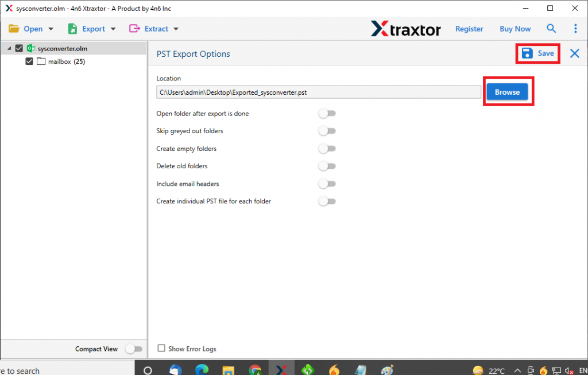Viewport: 588px width, 375px height.
Task: Click the Location label
Action: (x=168, y=78)
